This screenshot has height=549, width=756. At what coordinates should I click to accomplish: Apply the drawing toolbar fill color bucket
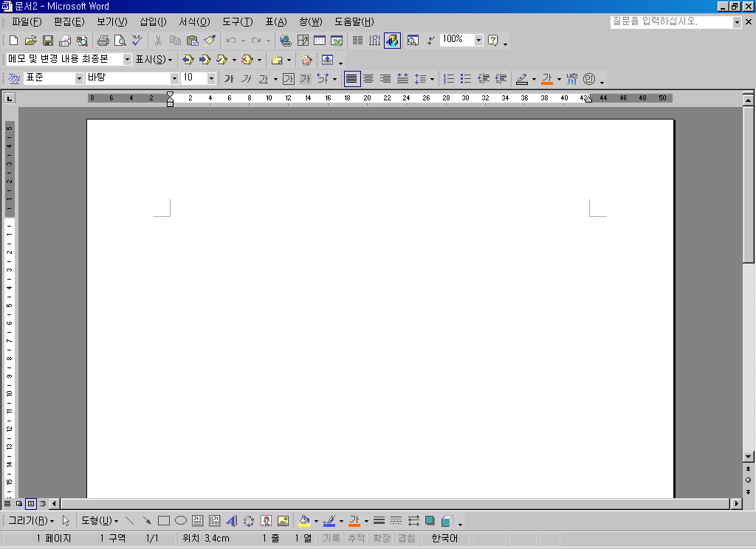coord(304,520)
